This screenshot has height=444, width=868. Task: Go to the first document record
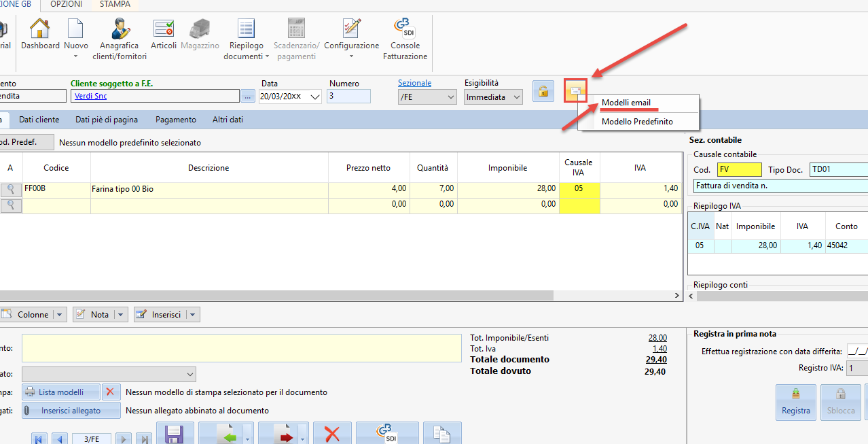pyautogui.click(x=38, y=439)
